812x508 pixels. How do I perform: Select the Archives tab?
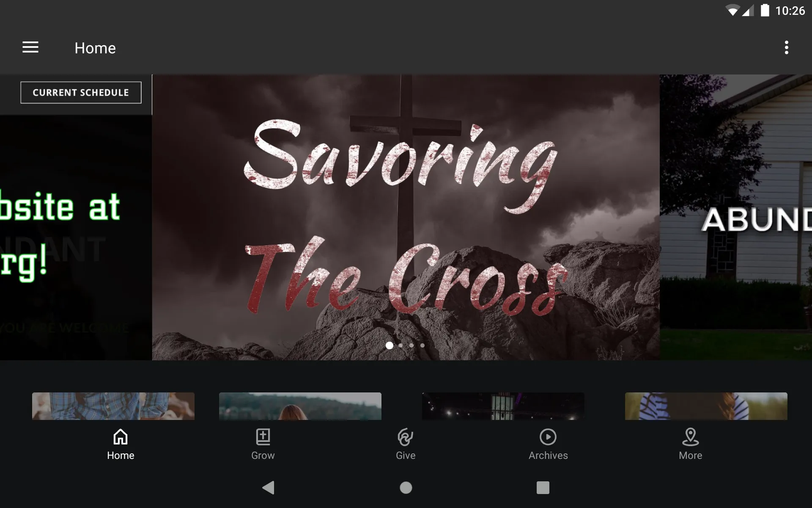tap(548, 442)
